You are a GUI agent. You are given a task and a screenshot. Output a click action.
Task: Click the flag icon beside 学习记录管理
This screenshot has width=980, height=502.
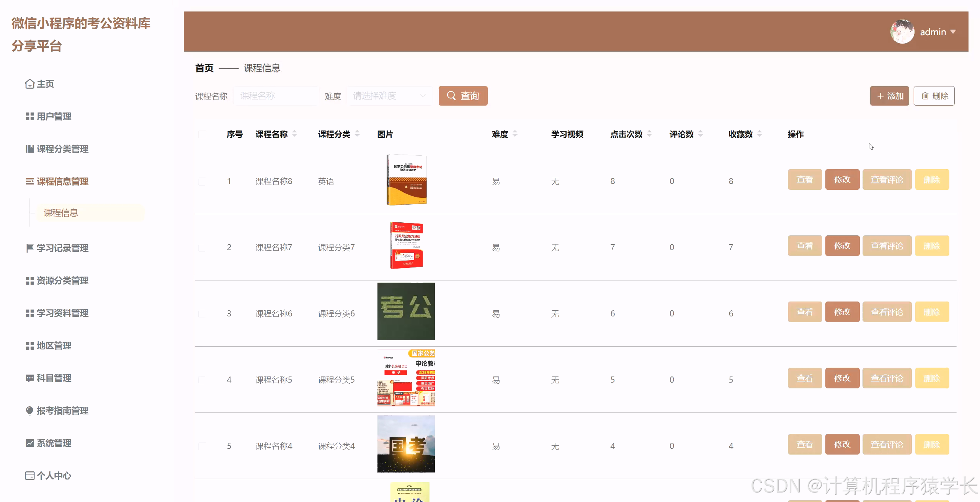pyautogui.click(x=29, y=248)
